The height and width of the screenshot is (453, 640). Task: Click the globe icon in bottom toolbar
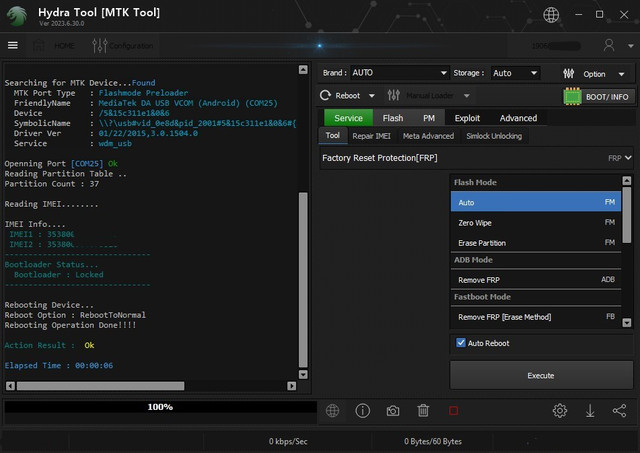(x=332, y=411)
